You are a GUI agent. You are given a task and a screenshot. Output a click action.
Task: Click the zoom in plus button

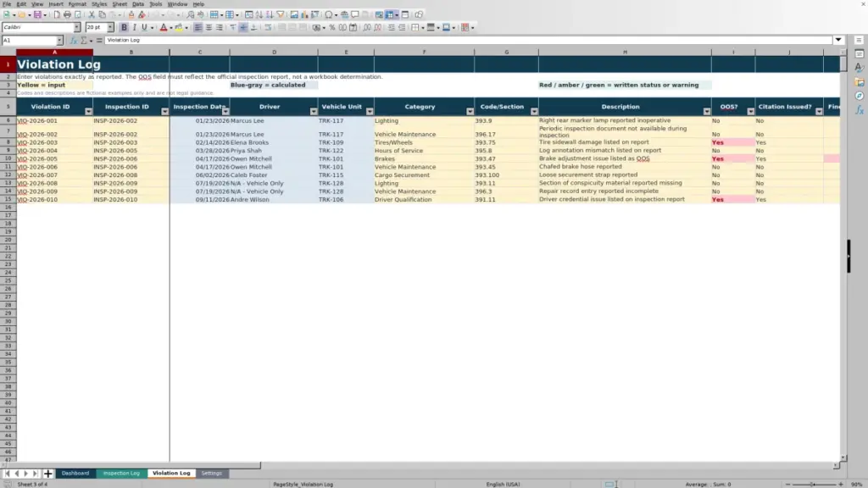840,484
